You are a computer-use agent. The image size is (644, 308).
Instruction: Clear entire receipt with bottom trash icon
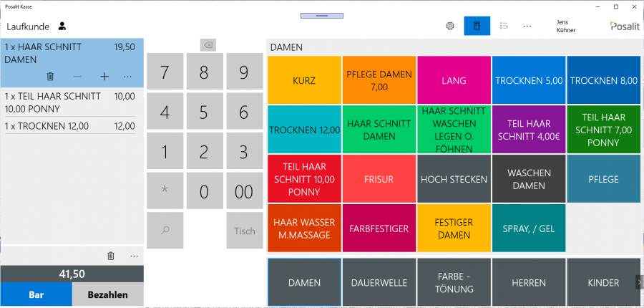click(111, 256)
